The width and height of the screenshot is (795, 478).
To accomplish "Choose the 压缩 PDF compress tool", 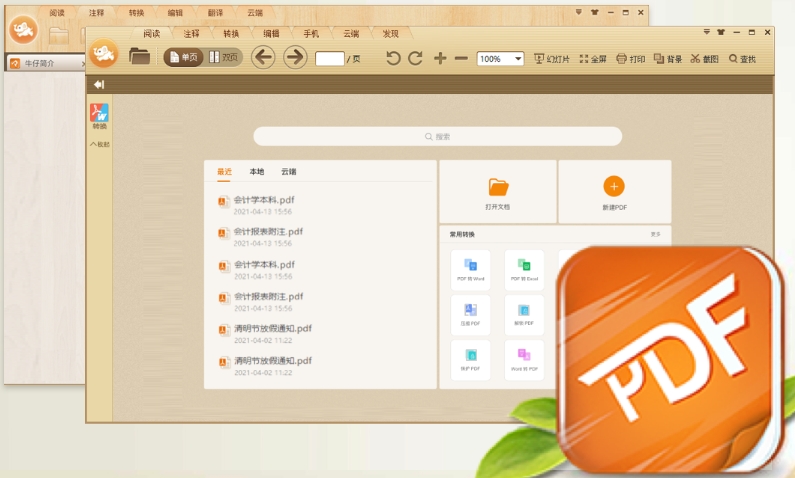I will click(471, 315).
